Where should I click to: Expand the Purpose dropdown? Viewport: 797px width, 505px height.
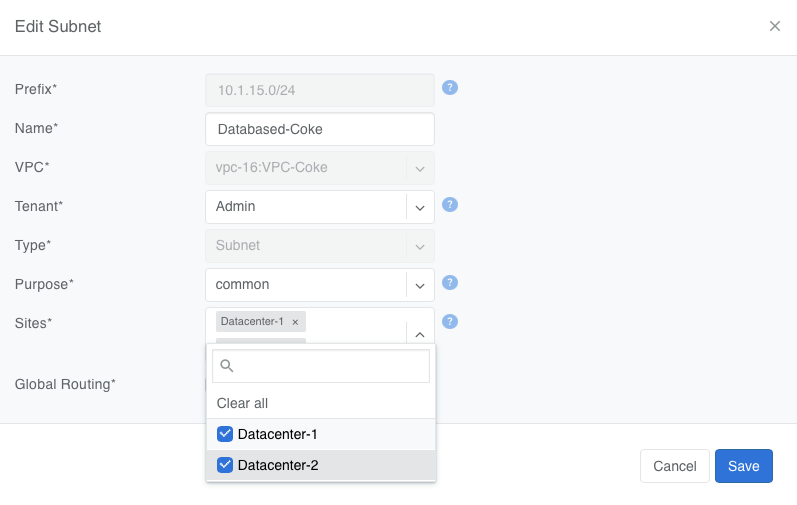coord(420,285)
